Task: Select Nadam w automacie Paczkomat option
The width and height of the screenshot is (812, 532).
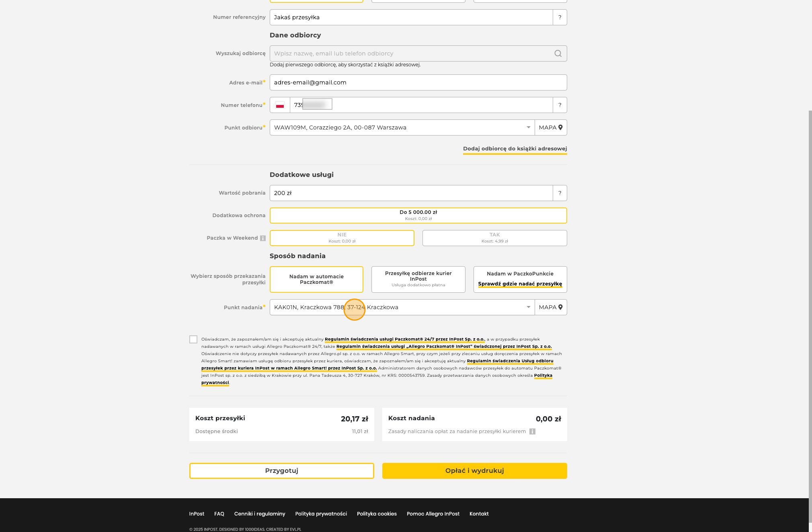Action: pyautogui.click(x=316, y=279)
